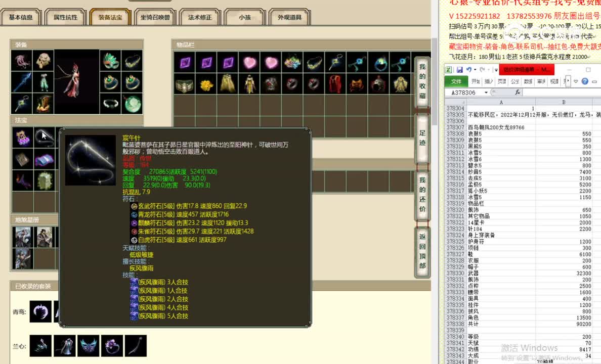Open the Name Box dropdown arrow
The height and width of the screenshot is (364, 601).
[x=486, y=93]
